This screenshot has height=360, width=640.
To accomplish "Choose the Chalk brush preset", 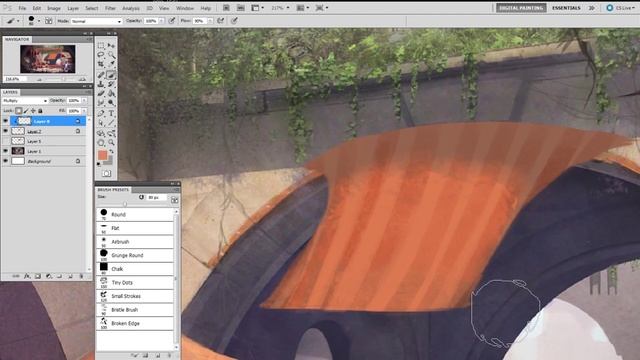I will [x=135, y=269].
